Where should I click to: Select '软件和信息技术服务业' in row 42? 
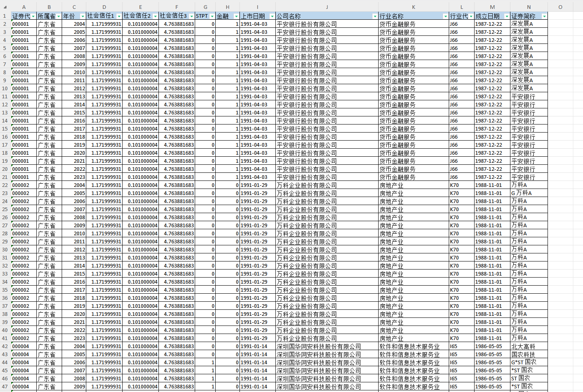click(414, 346)
